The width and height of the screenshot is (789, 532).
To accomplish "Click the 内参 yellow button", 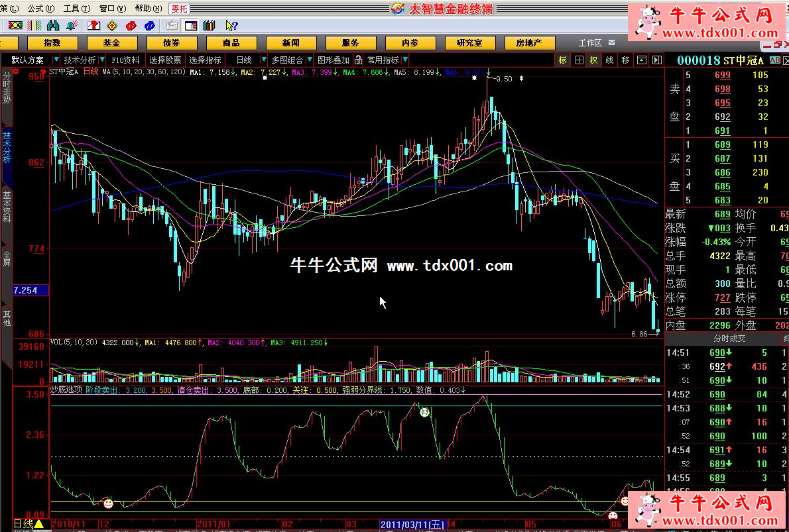I will tap(410, 43).
